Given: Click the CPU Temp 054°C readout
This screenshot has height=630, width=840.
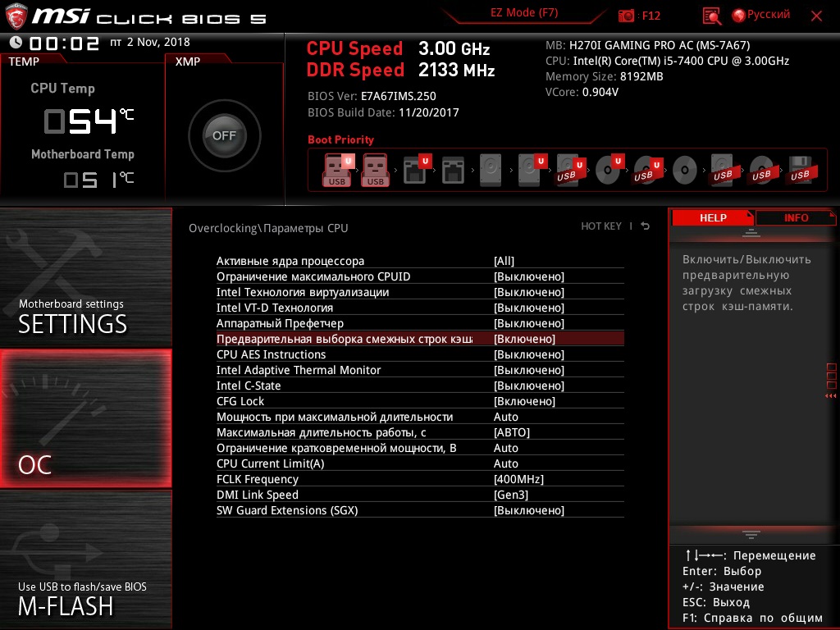Looking at the screenshot, I should pos(88,121).
